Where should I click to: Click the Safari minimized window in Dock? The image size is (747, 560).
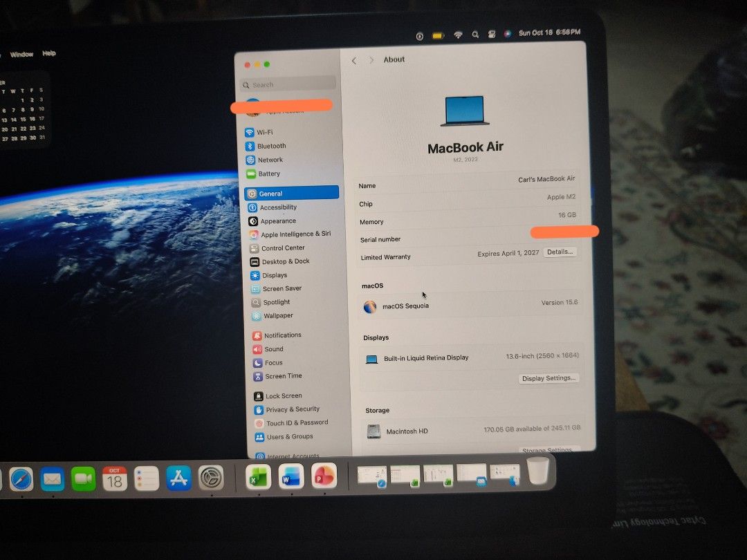[372, 476]
